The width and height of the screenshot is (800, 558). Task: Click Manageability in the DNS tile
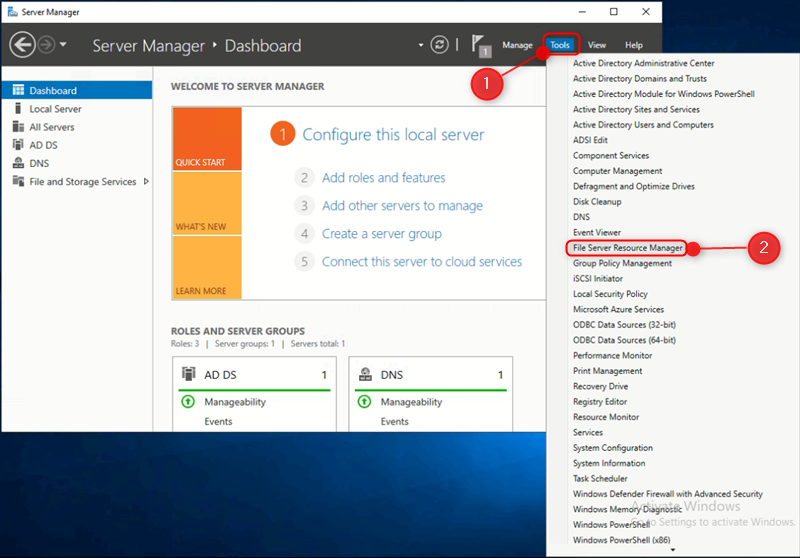[x=411, y=402]
